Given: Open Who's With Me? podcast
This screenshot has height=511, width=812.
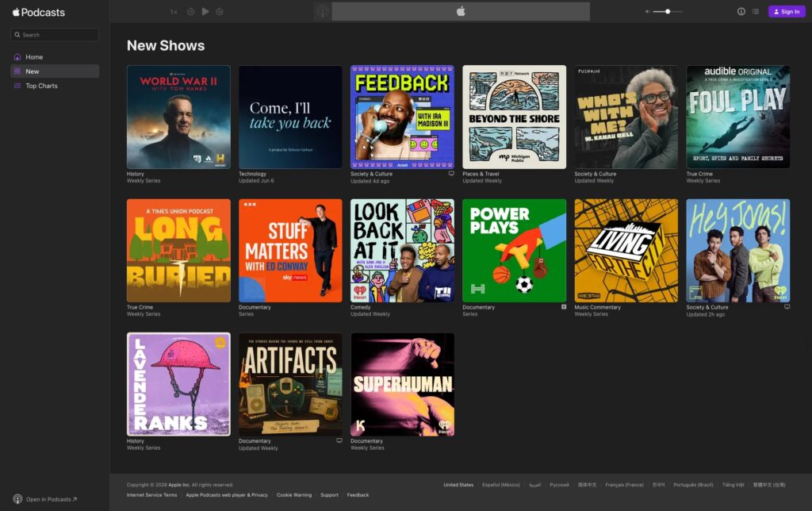Looking at the screenshot, I should [x=626, y=117].
